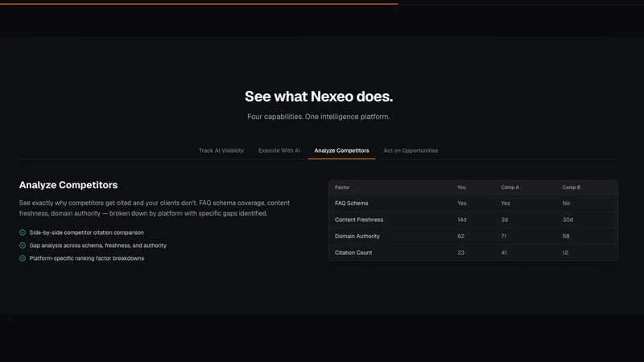Click the 'Comp B' column header
The width and height of the screenshot is (644, 362).
coord(572,187)
